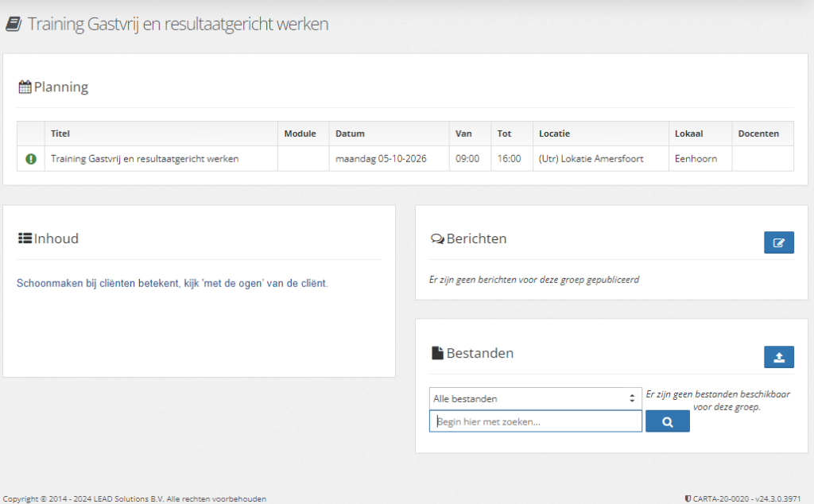
Task: Click the magnifier search button
Action: point(668,421)
